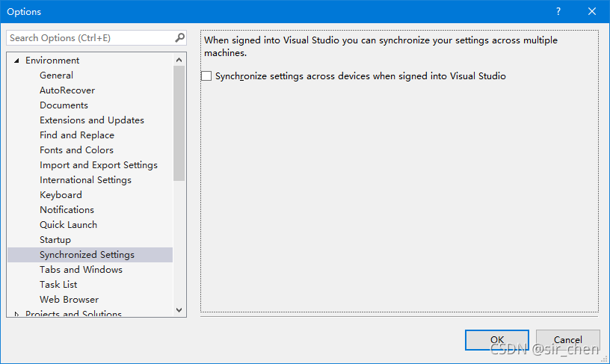The width and height of the screenshot is (610, 364).
Task: Select General under Environment
Action: pyautogui.click(x=56, y=75)
